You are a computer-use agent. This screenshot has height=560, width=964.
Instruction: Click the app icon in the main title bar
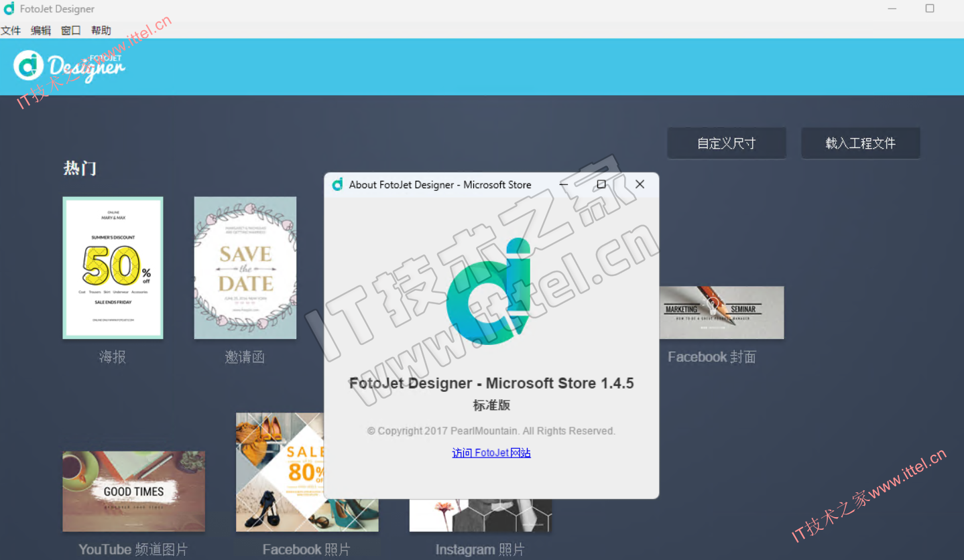tap(9, 9)
